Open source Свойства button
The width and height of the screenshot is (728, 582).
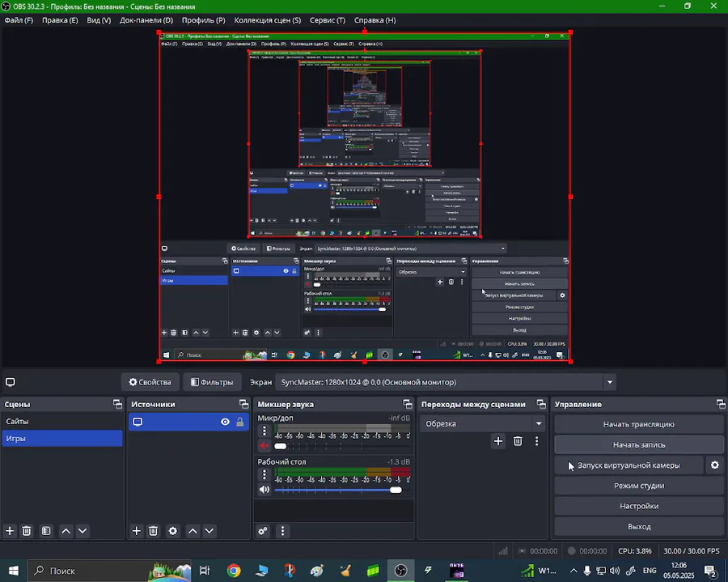coord(150,382)
